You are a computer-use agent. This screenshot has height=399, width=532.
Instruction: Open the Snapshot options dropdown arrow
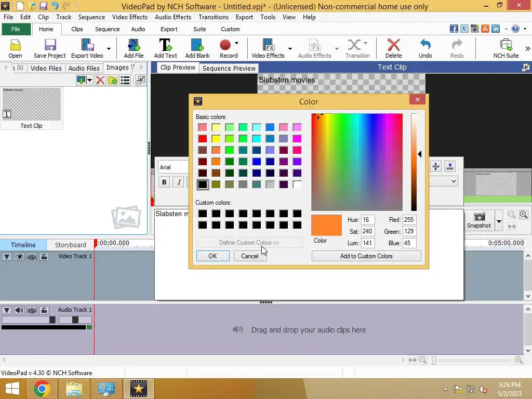click(x=499, y=221)
